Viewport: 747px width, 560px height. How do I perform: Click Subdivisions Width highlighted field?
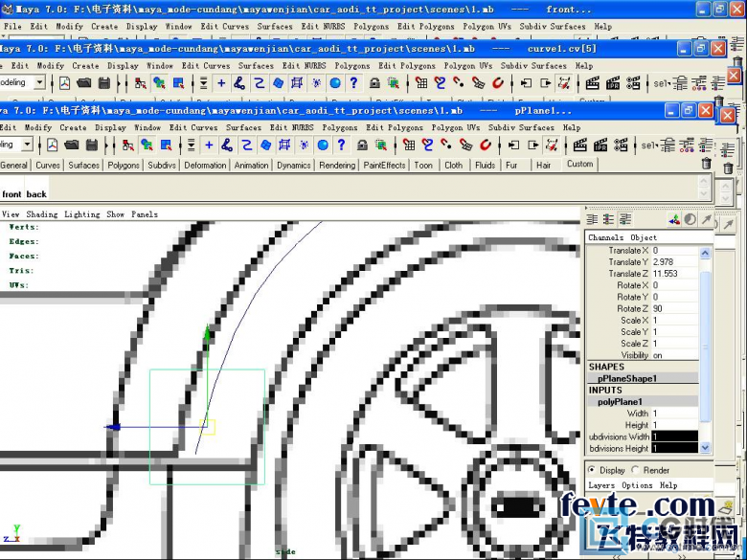click(x=674, y=437)
